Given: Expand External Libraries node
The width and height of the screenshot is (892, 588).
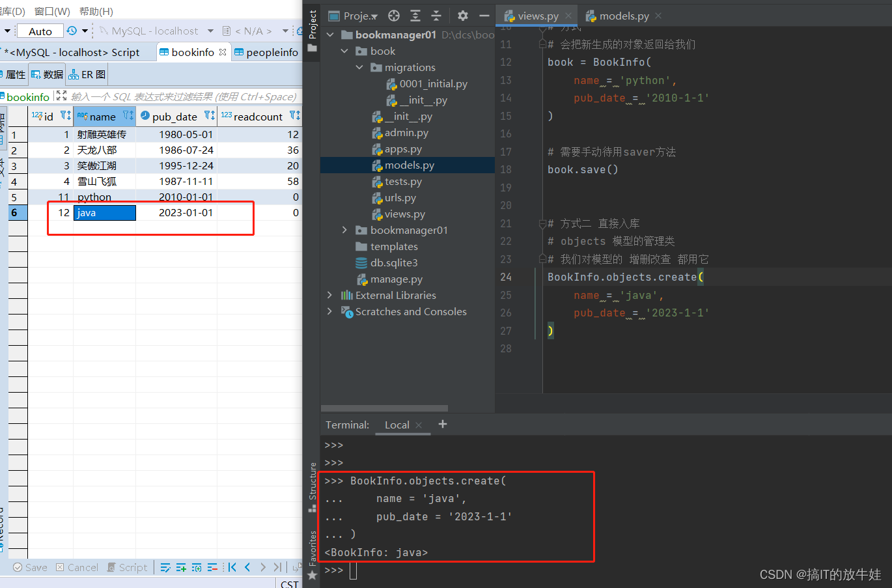Looking at the screenshot, I should click(x=330, y=295).
